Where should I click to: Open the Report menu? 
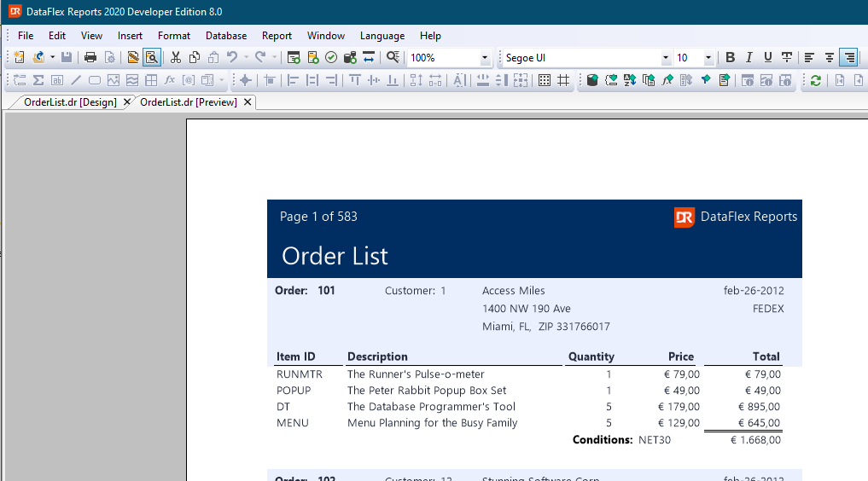point(277,36)
